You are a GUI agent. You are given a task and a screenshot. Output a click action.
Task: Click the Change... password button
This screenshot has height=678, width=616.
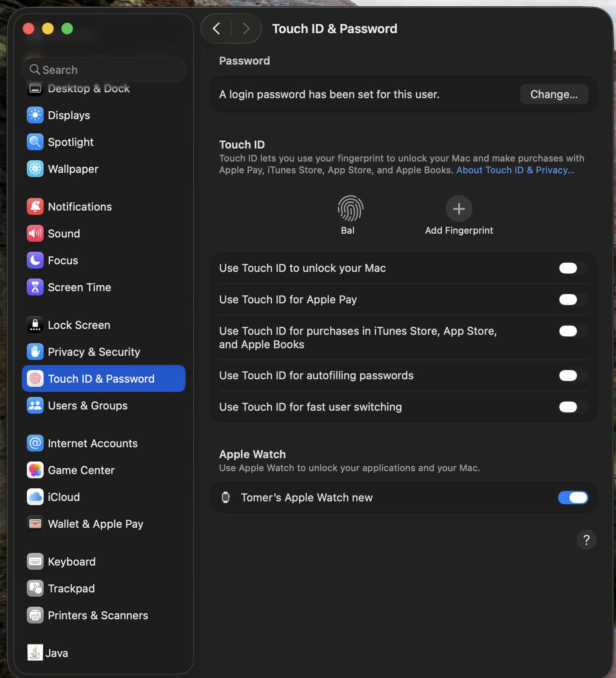[x=554, y=94]
